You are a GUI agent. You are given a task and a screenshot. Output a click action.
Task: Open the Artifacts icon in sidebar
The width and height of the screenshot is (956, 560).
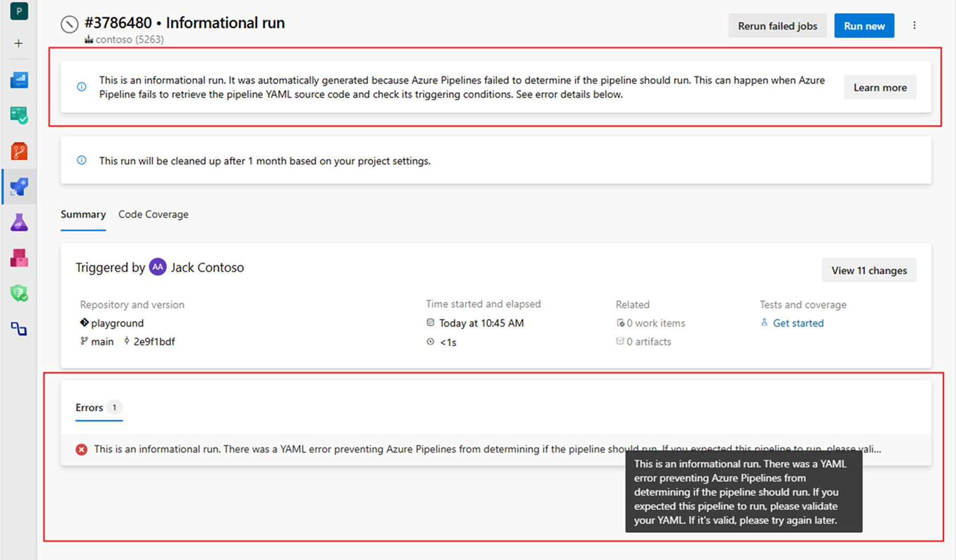19,257
